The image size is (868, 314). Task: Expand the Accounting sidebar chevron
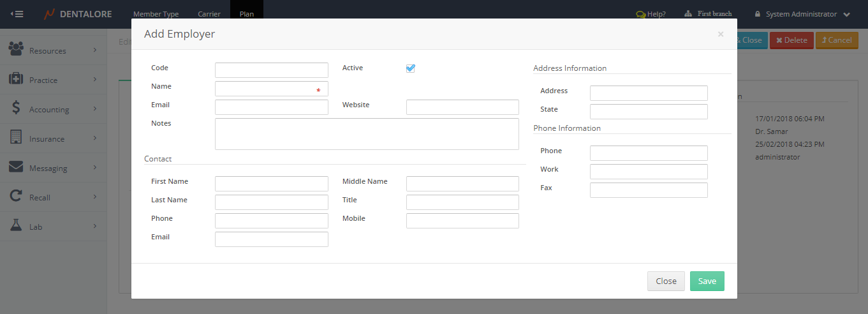coord(94,108)
